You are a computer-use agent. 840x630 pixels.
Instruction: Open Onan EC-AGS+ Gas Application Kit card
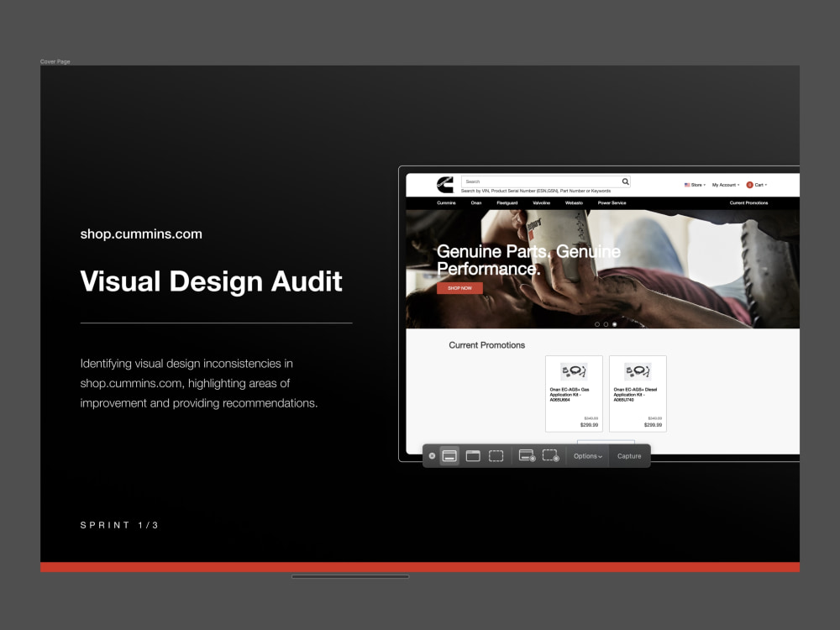[574, 394]
